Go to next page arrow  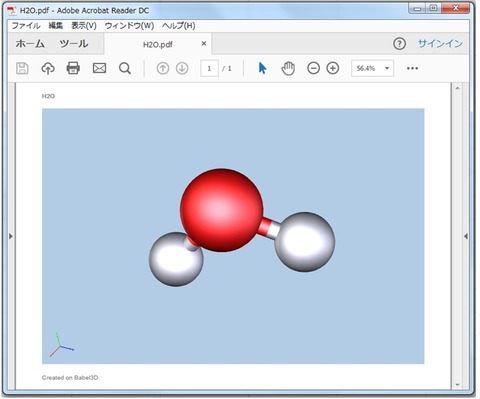tap(182, 68)
